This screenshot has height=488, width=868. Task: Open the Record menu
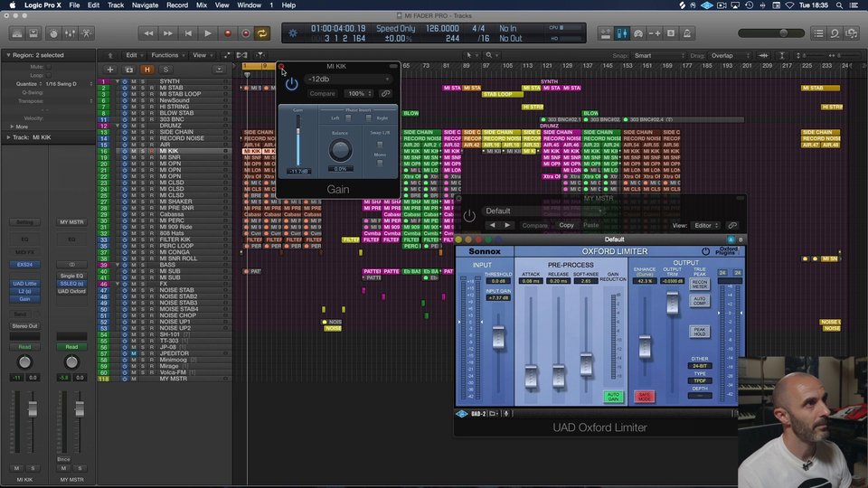[177, 5]
